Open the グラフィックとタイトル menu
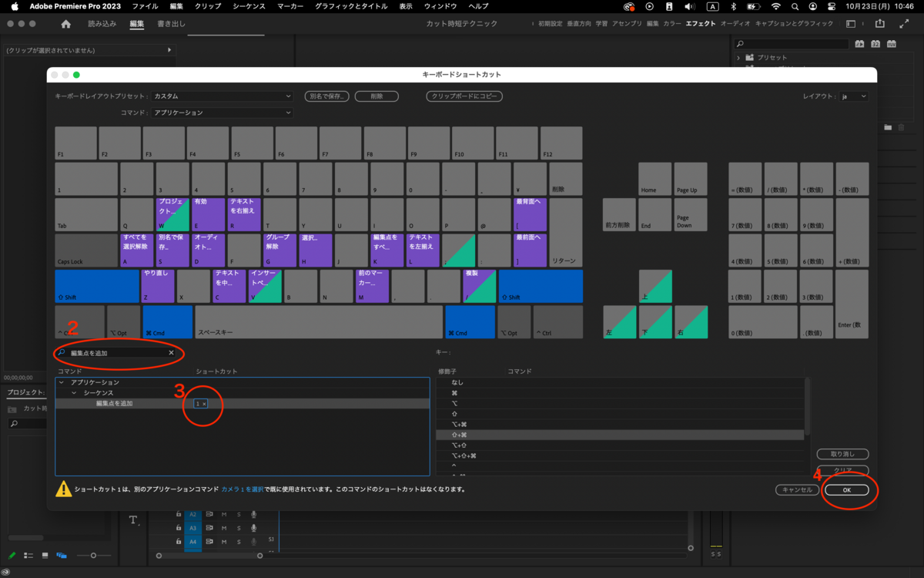924x578 pixels. pyautogui.click(x=350, y=6)
